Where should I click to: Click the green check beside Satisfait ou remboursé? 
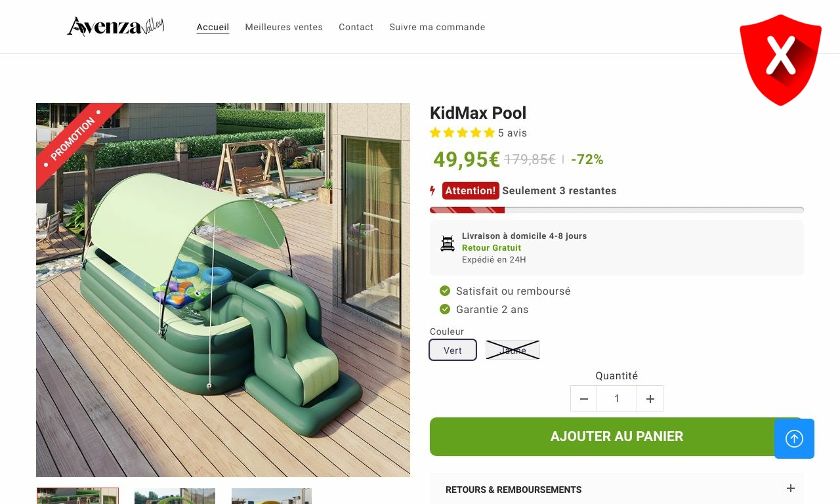pos(445,291)
